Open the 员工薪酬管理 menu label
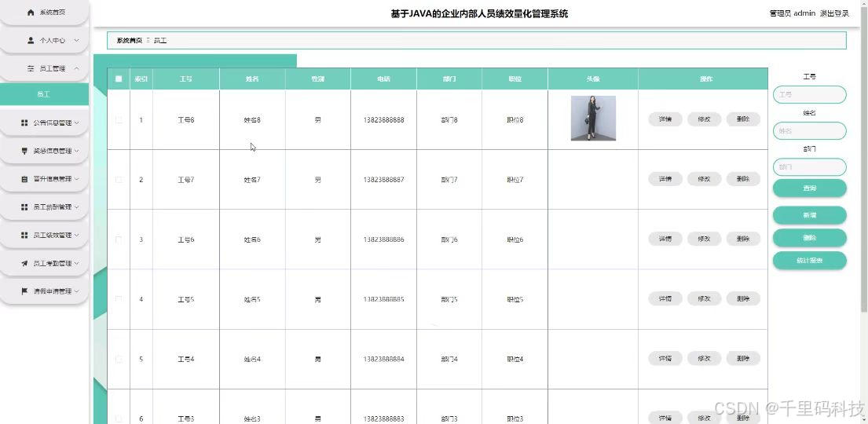 coord(53,207)
